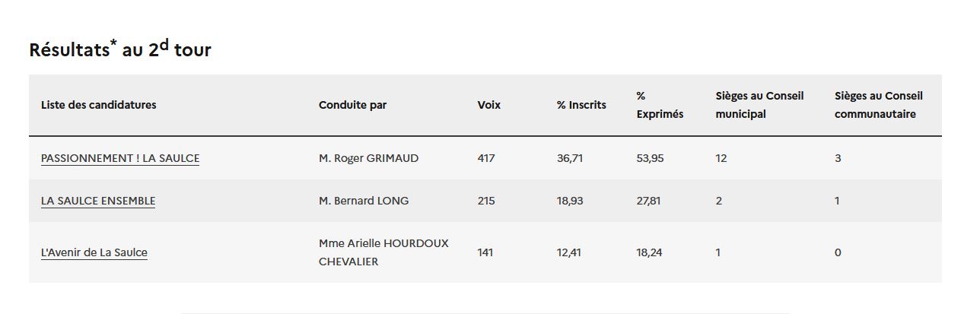This screenshot has height=314, width=980.
Task: Select the 141 votes value
Action: coord(485,252)
